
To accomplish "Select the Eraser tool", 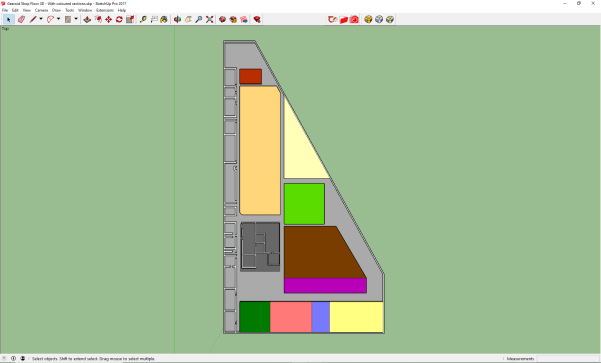I will pyautogui.click(x=21, y=20).
